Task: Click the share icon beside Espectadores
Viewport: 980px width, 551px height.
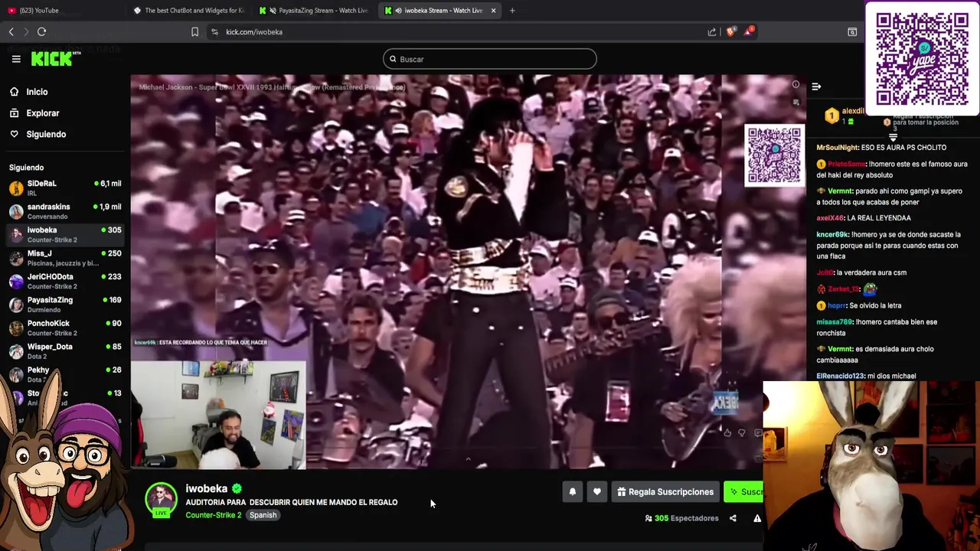Action: (x=733, y=518)
